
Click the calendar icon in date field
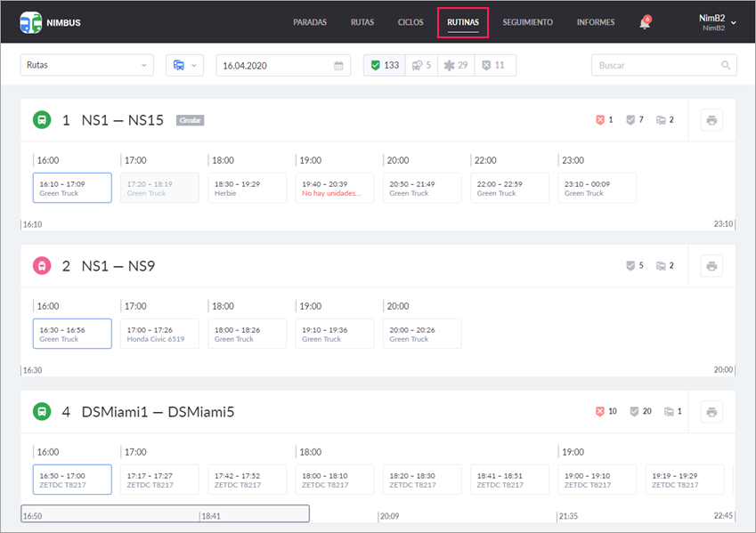coord(338,66)
